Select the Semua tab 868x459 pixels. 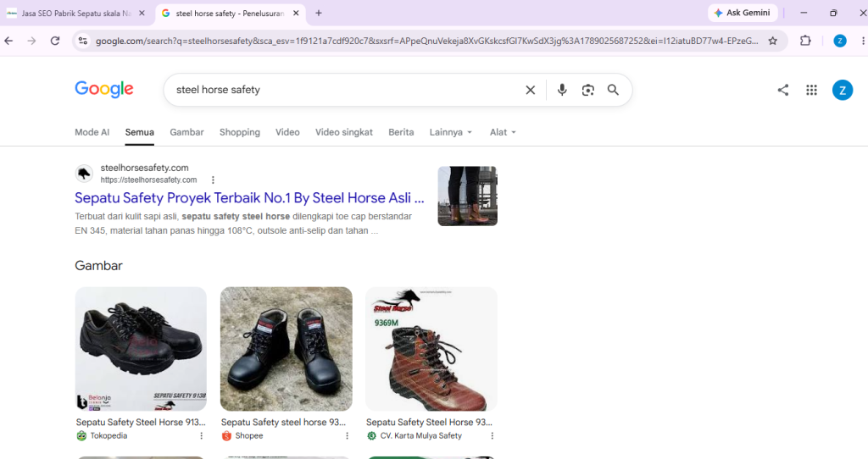[140, 132]
